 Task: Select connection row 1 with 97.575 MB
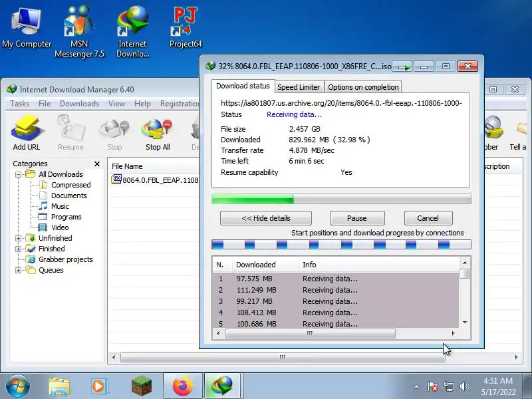[x=336, y=279]
